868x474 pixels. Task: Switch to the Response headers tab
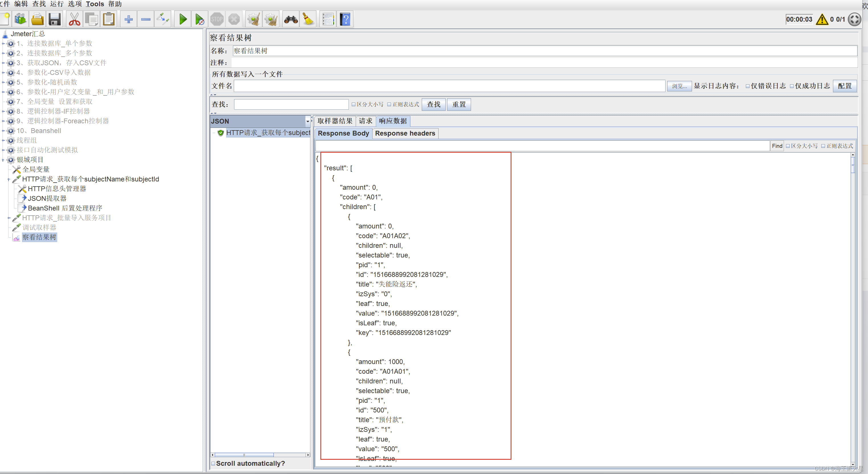405,134
